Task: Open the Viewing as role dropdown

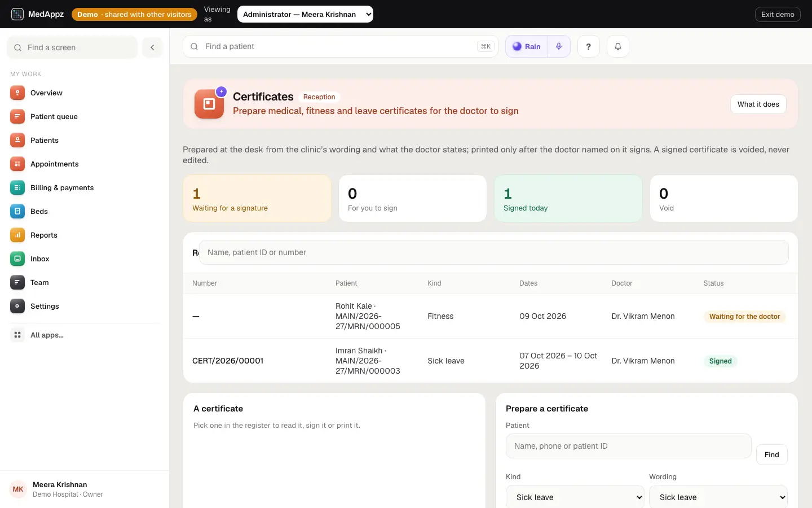Action: coord(305,14)
